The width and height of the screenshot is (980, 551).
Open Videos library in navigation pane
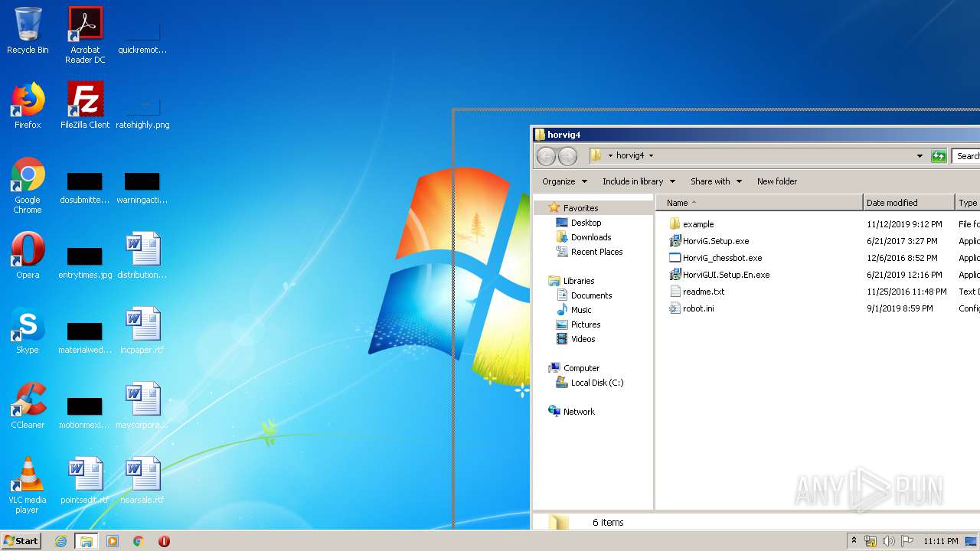(x=575, y=339)
